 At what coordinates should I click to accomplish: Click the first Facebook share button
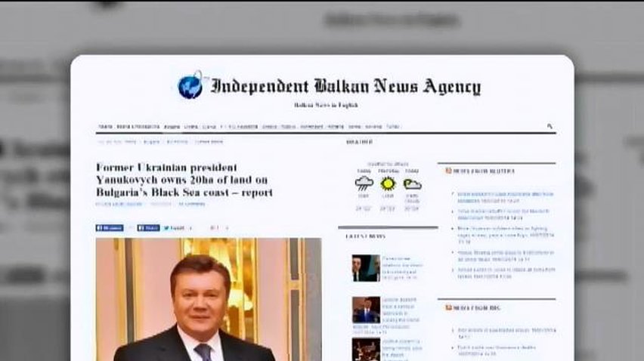click(110, 227)
